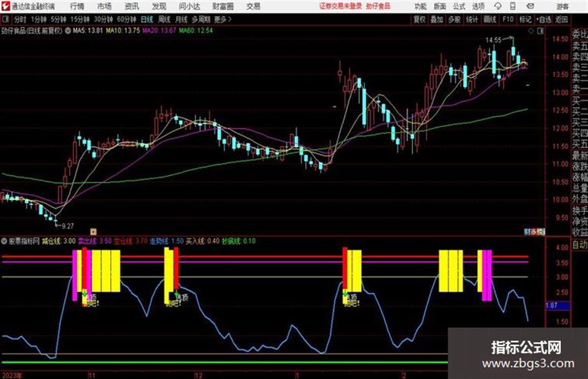Toggle the side panel icon left of 分时

6,19
